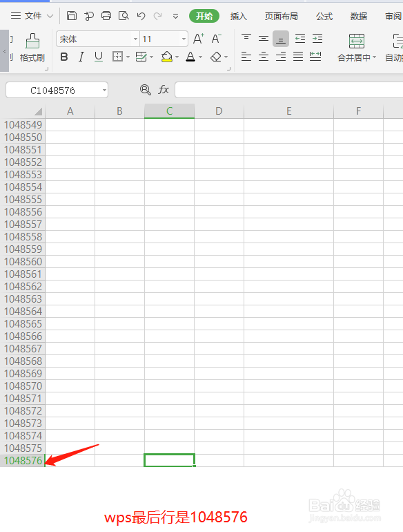
Task: Align text to top
Action: pyautogui.click(x=246, y=38)
